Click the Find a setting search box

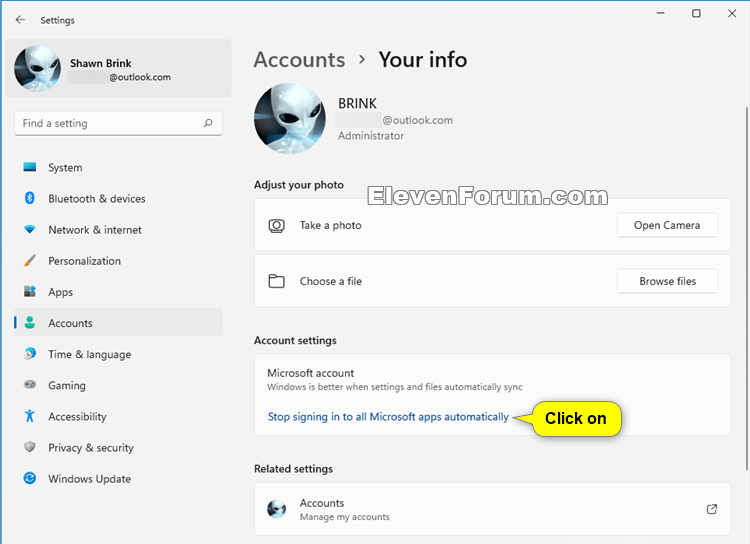(x=118, y=123)
